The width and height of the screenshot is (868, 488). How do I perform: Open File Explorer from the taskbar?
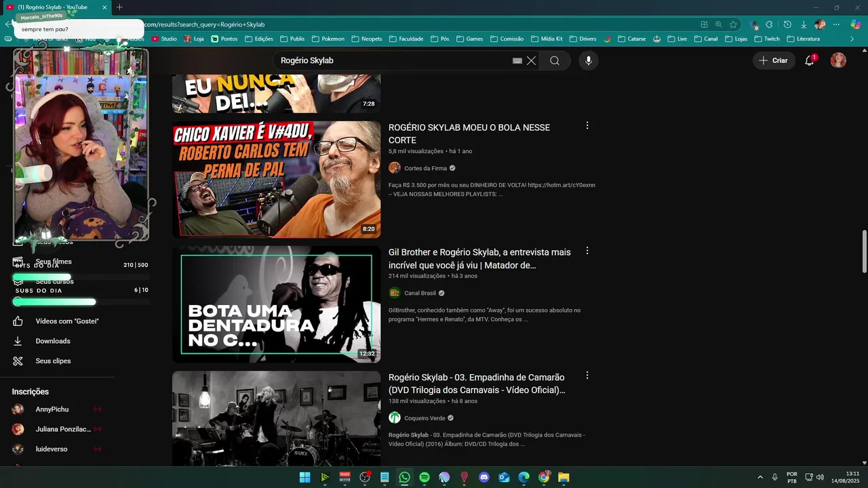point(564,477)
